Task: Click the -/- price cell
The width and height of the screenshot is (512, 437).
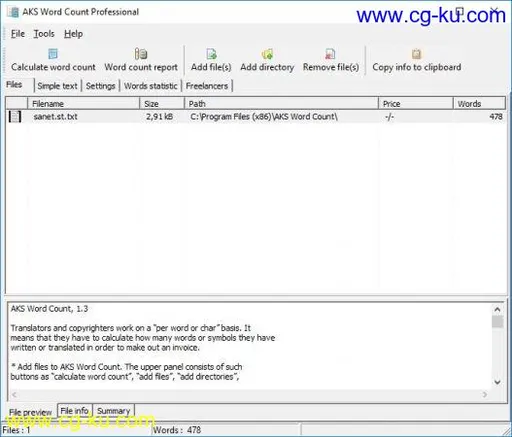Action: [x=389, y=117]
